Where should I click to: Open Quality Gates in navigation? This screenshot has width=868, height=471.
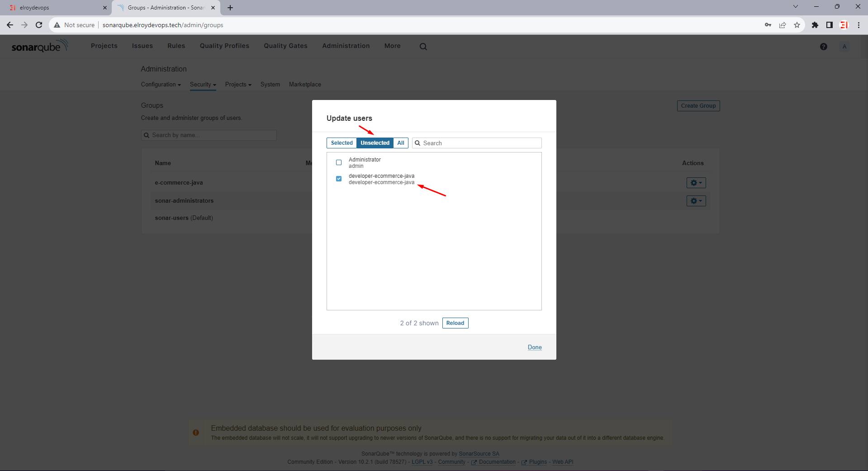pyautogui.click(x=285, y=46)
